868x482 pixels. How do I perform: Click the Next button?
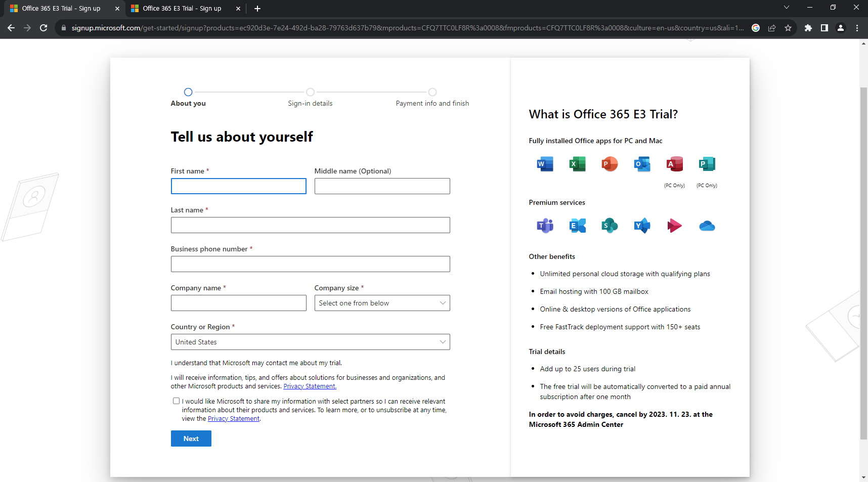(x=191, y=439)
